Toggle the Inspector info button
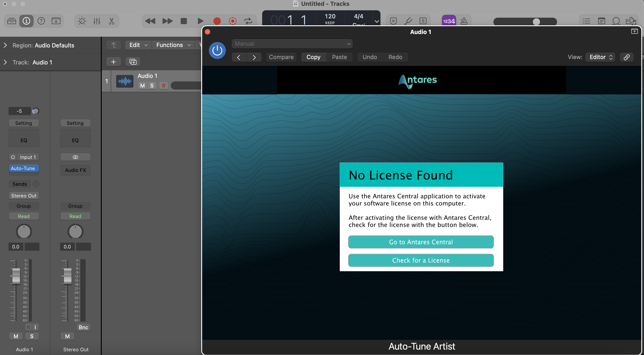644x355 pixels. click(26, 21)
